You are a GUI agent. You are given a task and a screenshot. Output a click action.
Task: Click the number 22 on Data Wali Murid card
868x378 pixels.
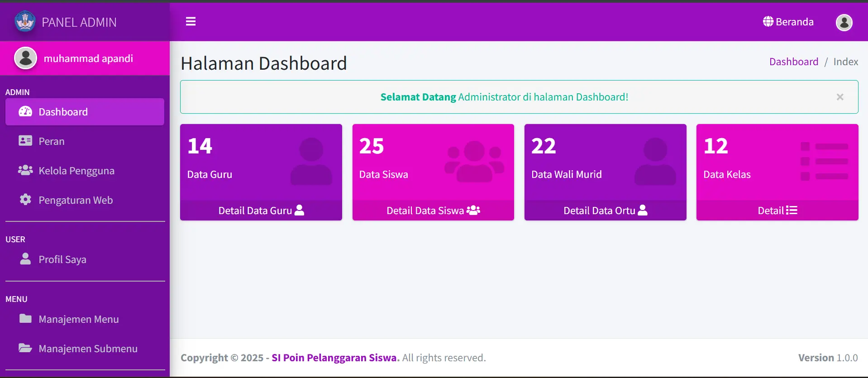(x=544, y=146)
